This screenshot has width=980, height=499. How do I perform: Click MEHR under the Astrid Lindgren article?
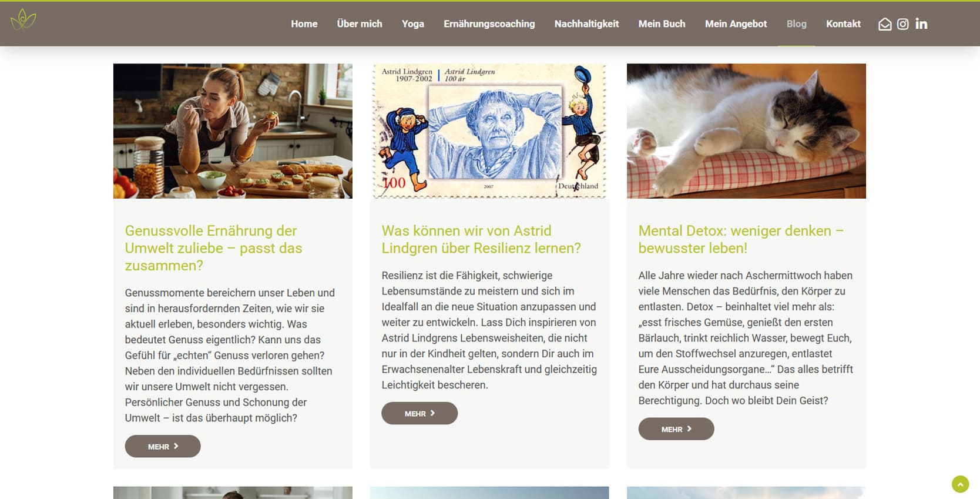tap(419, 414)
